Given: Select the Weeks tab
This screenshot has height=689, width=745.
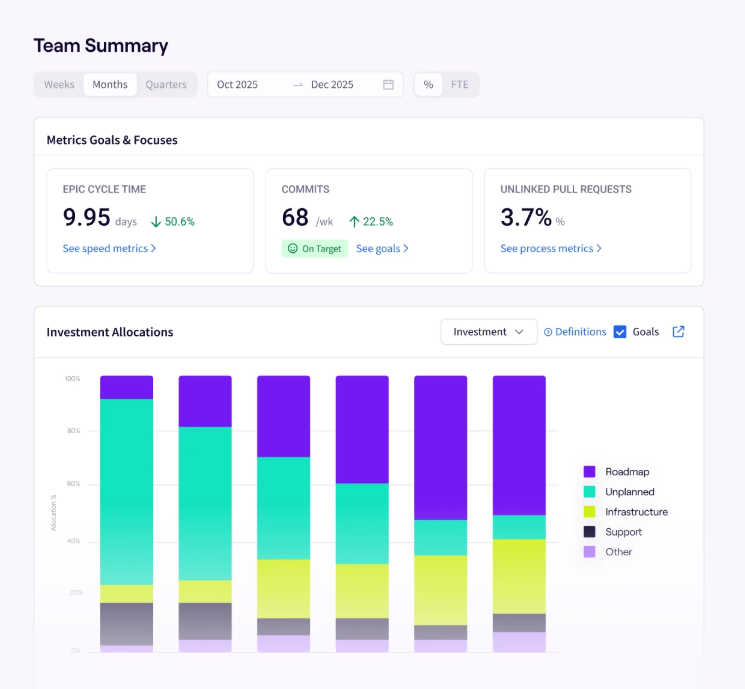Looking at the screenshot, I should tap(59, 85).
